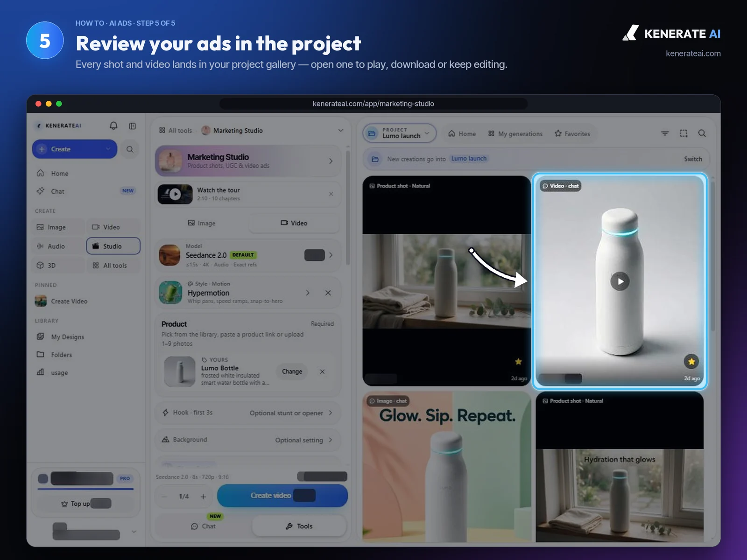Select the Image create tool
This screenshot has width=747, height=560.
59,227
